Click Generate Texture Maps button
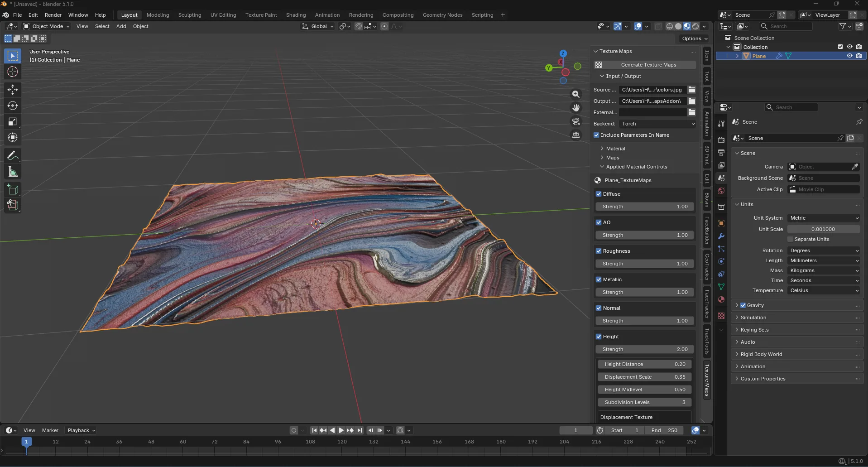The image size is (868, 467). 645,65
